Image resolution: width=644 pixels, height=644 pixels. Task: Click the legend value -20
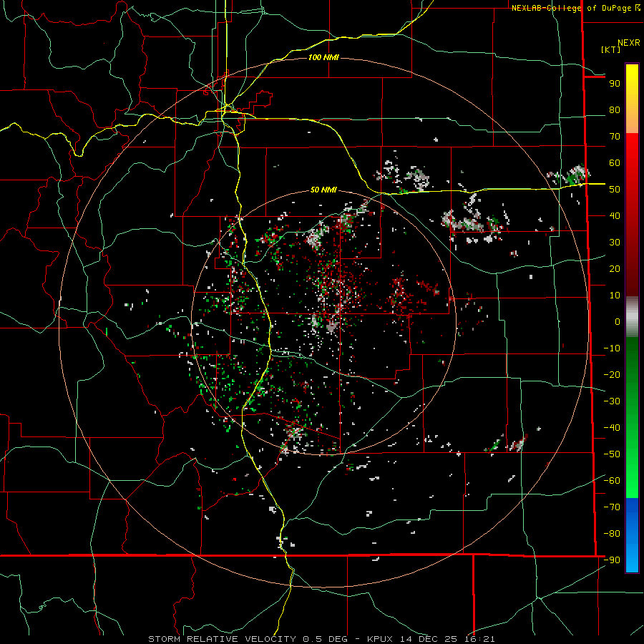612,375
